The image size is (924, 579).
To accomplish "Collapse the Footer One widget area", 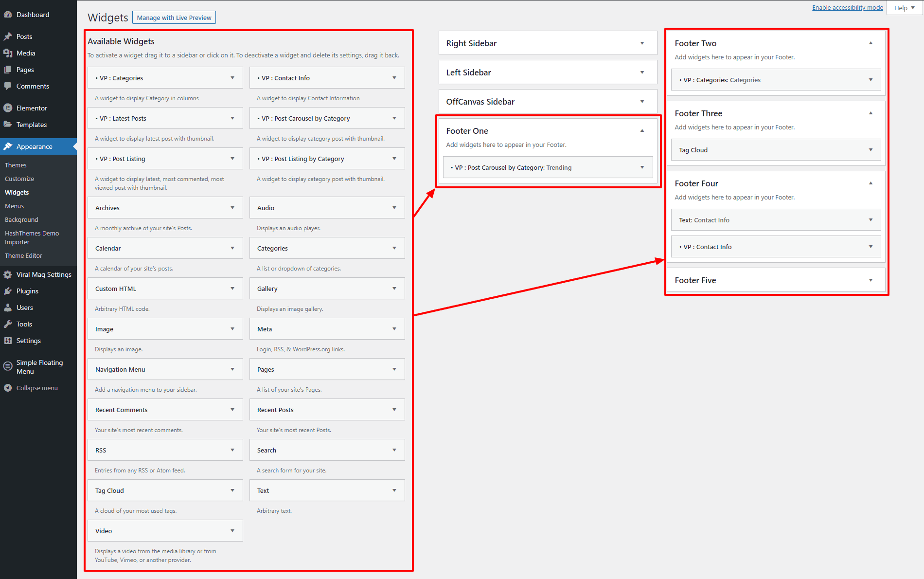I will pyautogui.click(x=642, y=131).
